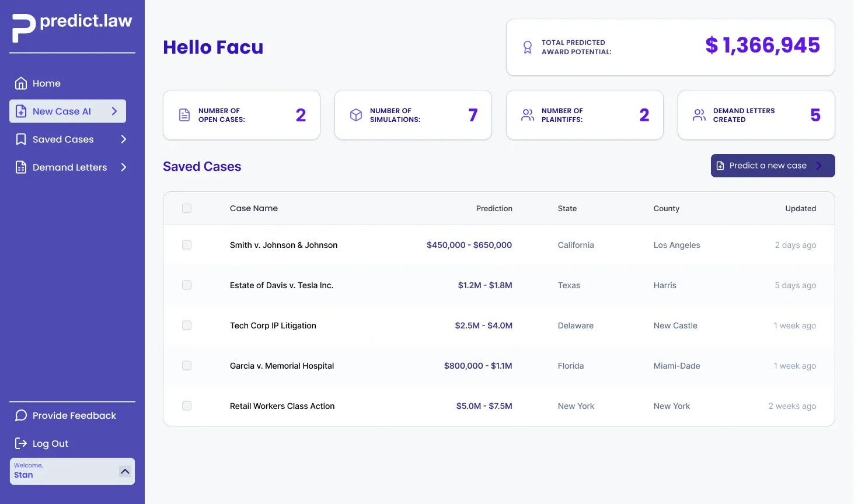Click the County column header
The height and width of the screenshot is (504, 858).
tap(667, 208)
